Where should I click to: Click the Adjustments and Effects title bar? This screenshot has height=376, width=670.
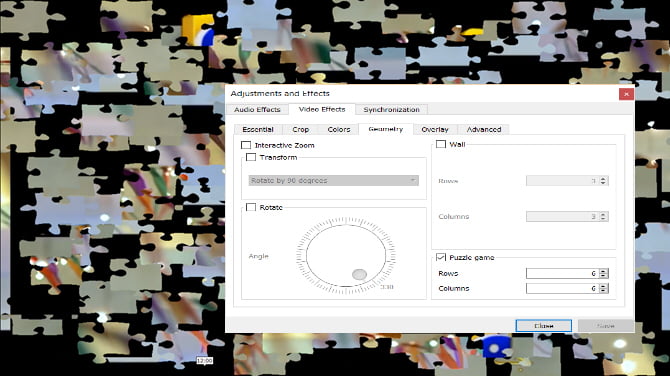coord(422,94)
